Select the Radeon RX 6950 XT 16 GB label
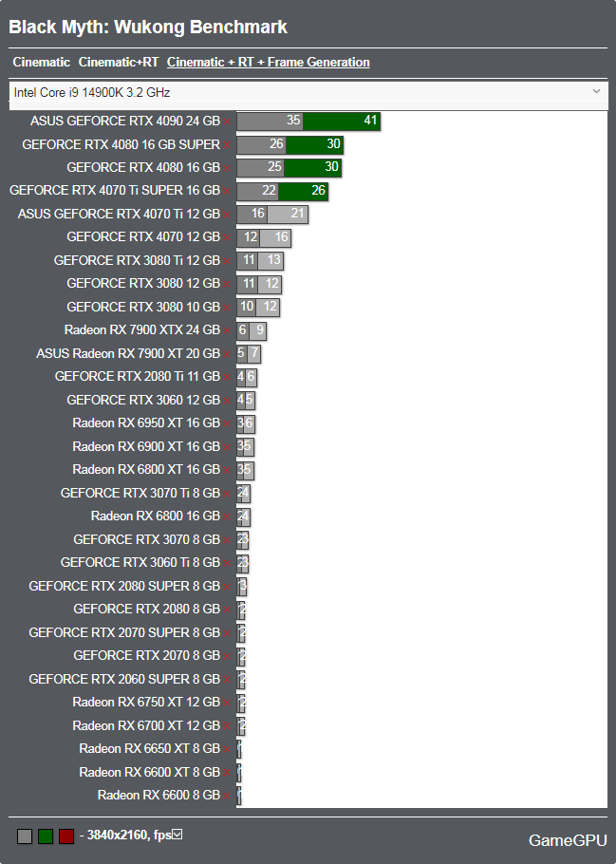Viewport: 616px width, 864px height. (x=146, y=423)
